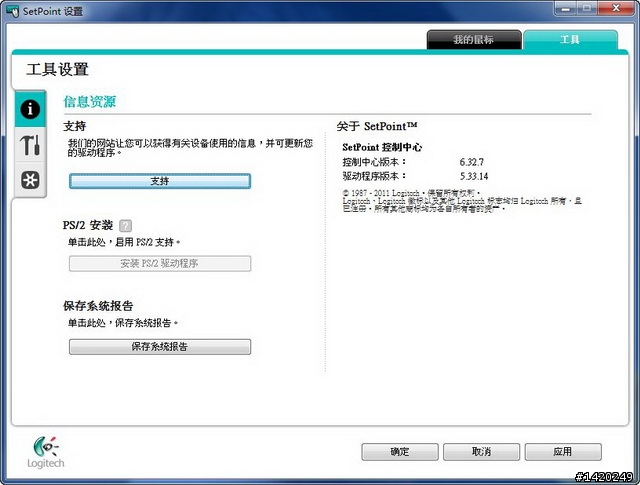
Task: Click the 工具设置 page title
Action: tap(58, 69)
